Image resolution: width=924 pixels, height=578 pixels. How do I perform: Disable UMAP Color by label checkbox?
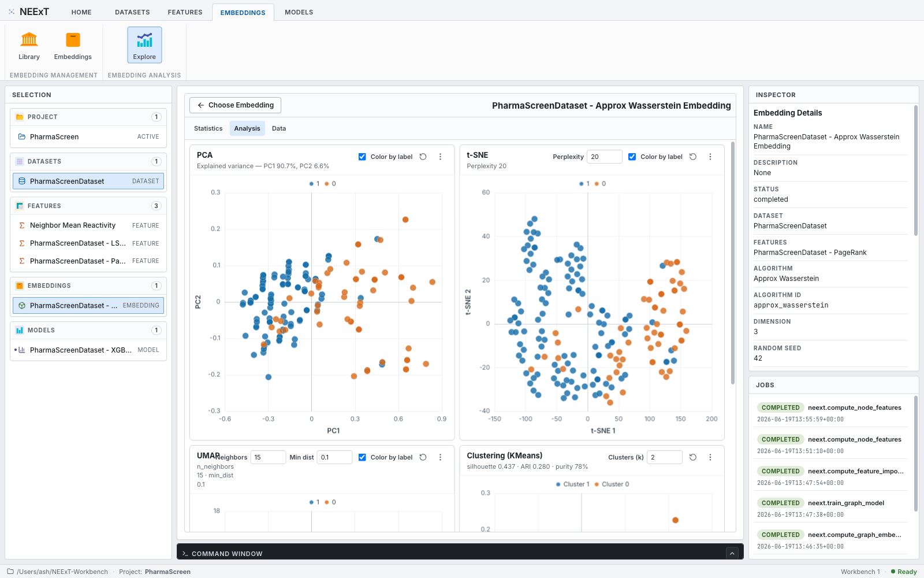(362, 457)
